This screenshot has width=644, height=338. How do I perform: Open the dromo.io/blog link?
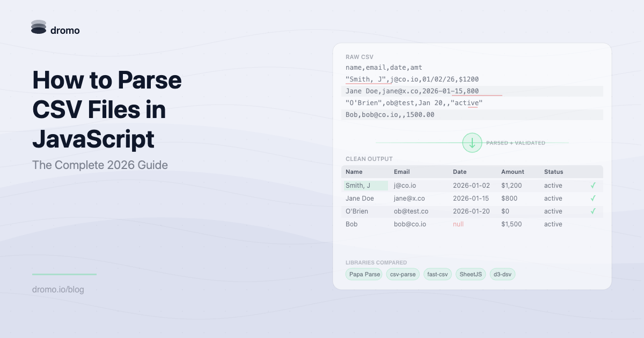tap(58, 290)
